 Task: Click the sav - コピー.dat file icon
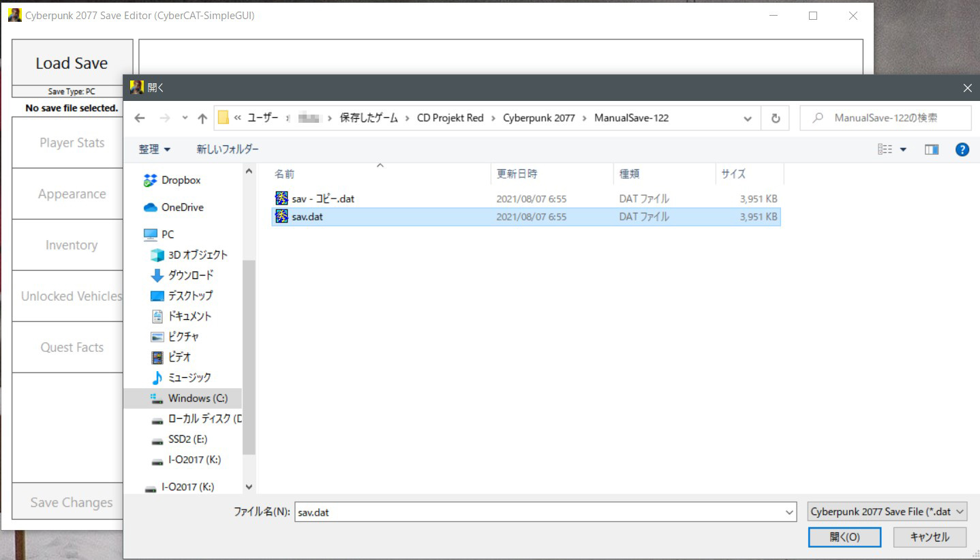tap(281, 198)
